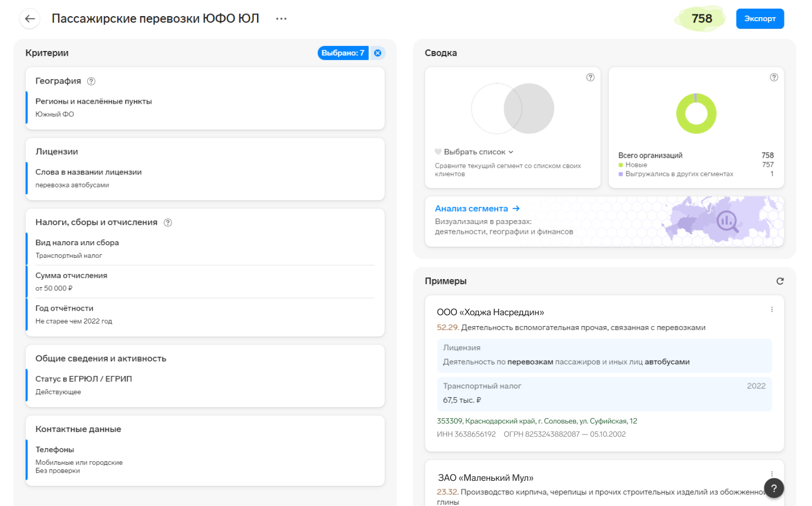812x506 pixels.
Task: Click the ИНН 3638656192 text
Action: [466, 434]
